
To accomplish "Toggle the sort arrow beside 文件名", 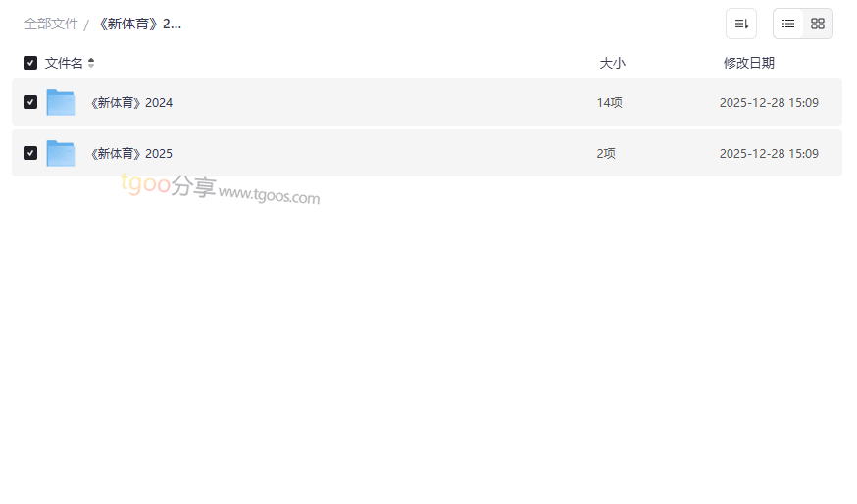I will tap(91, 63).
